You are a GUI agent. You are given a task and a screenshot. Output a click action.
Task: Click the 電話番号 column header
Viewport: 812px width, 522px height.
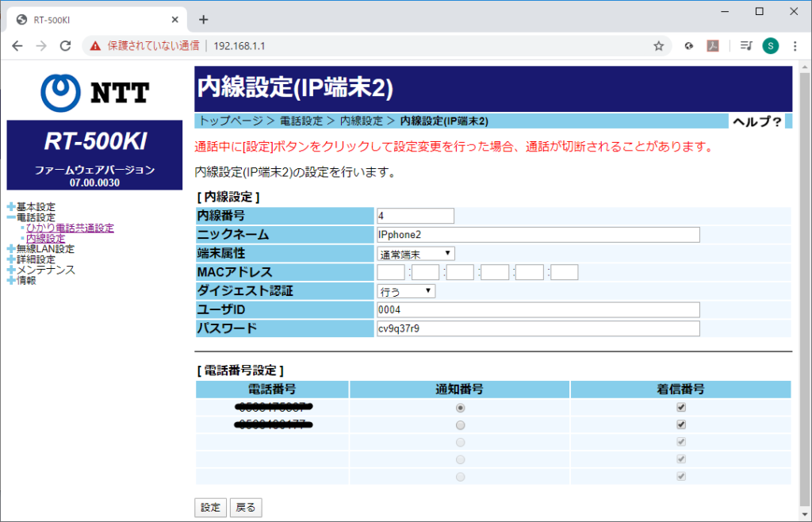(273, 390)
